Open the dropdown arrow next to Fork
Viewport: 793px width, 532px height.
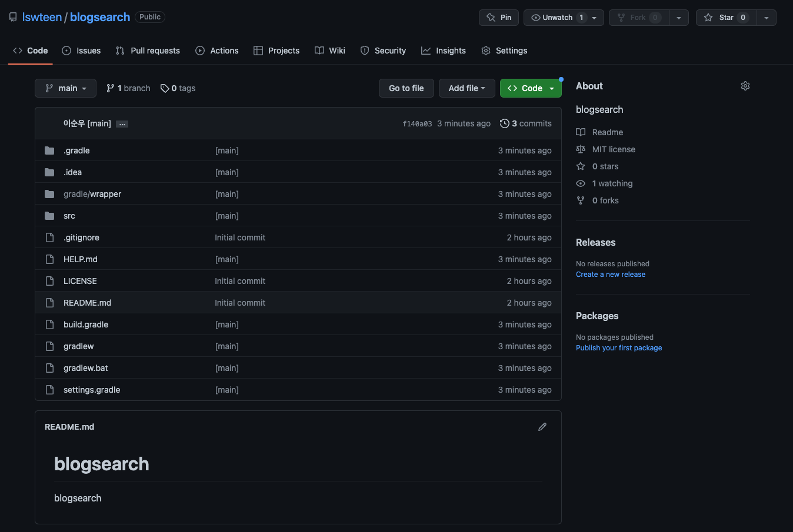(x=679, y=18)
